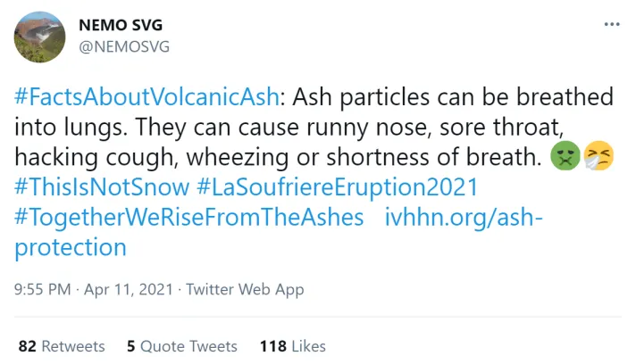View the 82 Retweets list

coord(62,346)
